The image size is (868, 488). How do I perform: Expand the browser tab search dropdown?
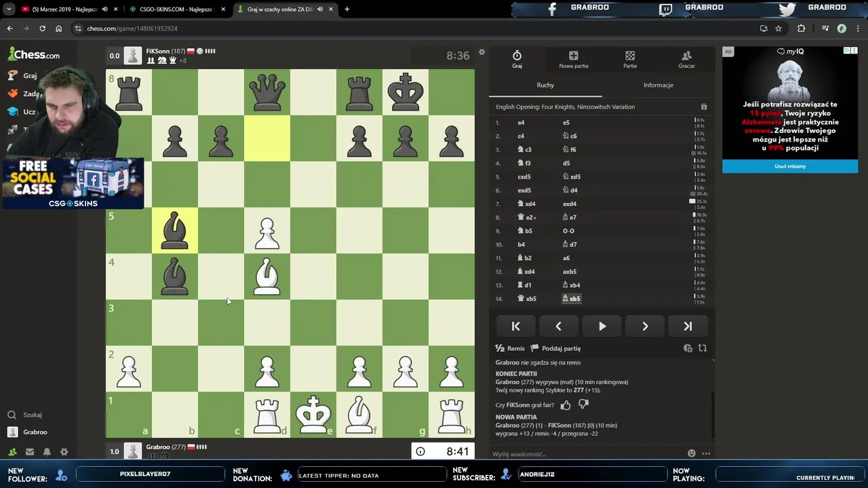click(9, 9)
